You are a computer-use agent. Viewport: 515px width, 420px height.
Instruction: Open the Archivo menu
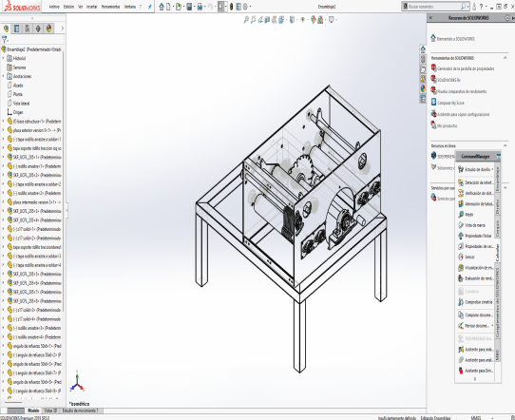tap(54, 7)
